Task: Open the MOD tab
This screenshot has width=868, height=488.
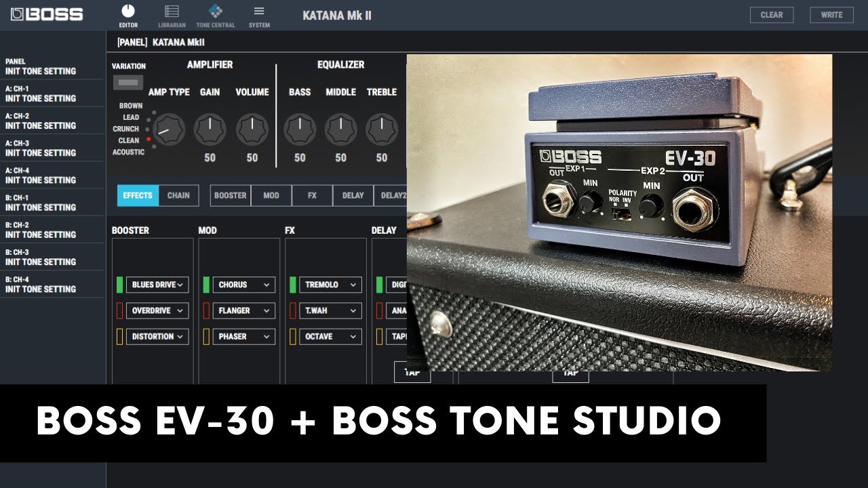Action: tap(271, 195)
